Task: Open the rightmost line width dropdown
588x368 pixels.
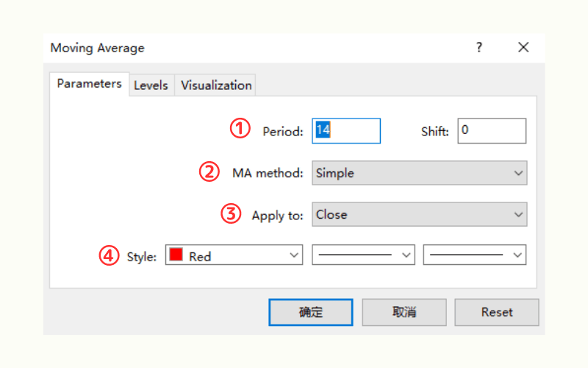Action: point(475,255)
